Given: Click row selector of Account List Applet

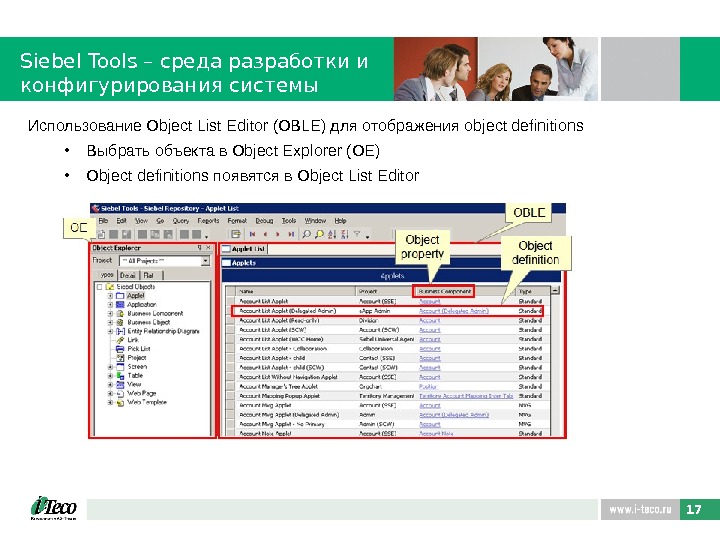Looking at the screenshot, I should pyautogui.click(x=231, y=301).
